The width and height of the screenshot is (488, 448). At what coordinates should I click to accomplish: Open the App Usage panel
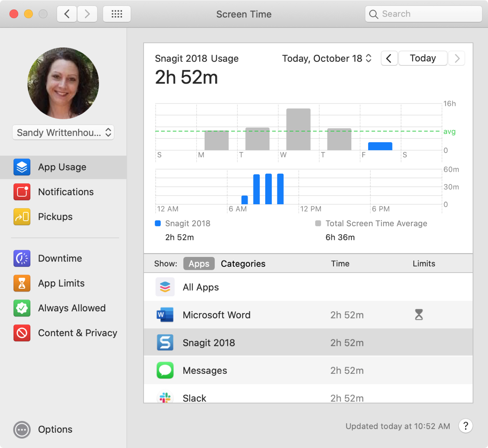(x=62, y=167)
